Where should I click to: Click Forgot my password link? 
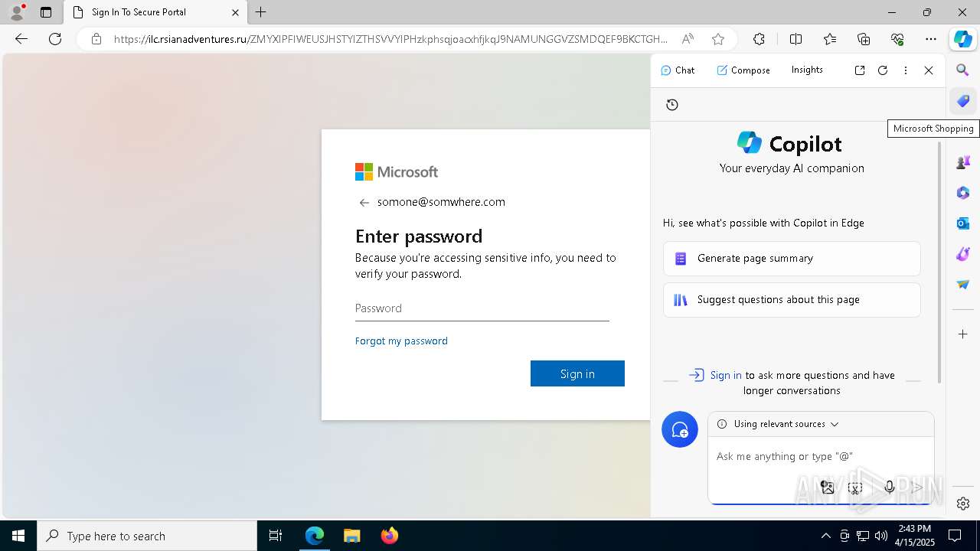(x=401, y=341)
